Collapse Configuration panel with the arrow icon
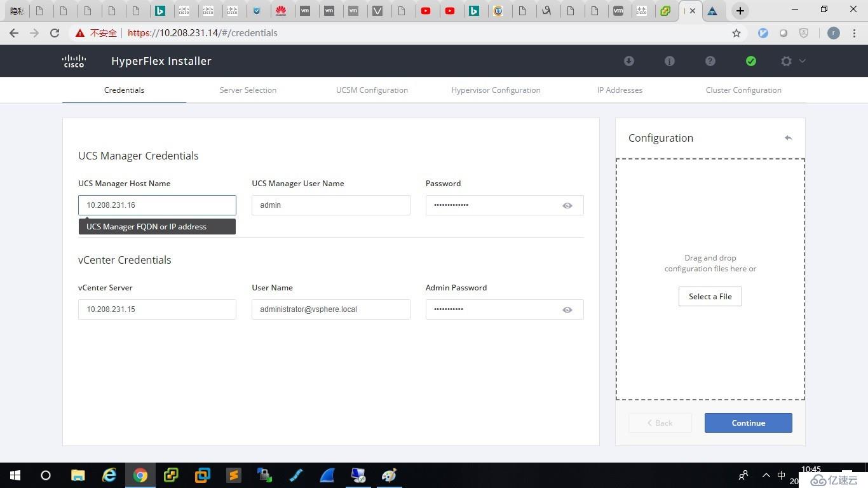Image resolution: width=868 pixels, height=488 pixels. pyautogui.click(x=789, y=138)
